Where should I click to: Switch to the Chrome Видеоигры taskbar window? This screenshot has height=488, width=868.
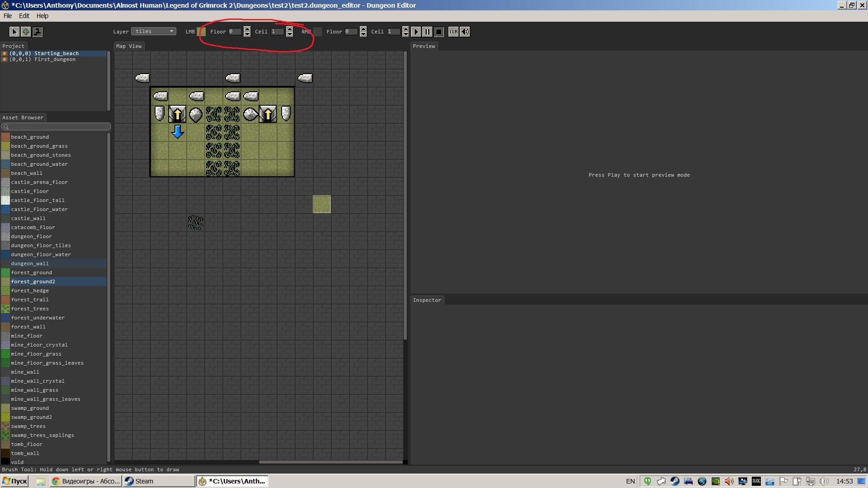pyautogui.click(x=86, y=481)
